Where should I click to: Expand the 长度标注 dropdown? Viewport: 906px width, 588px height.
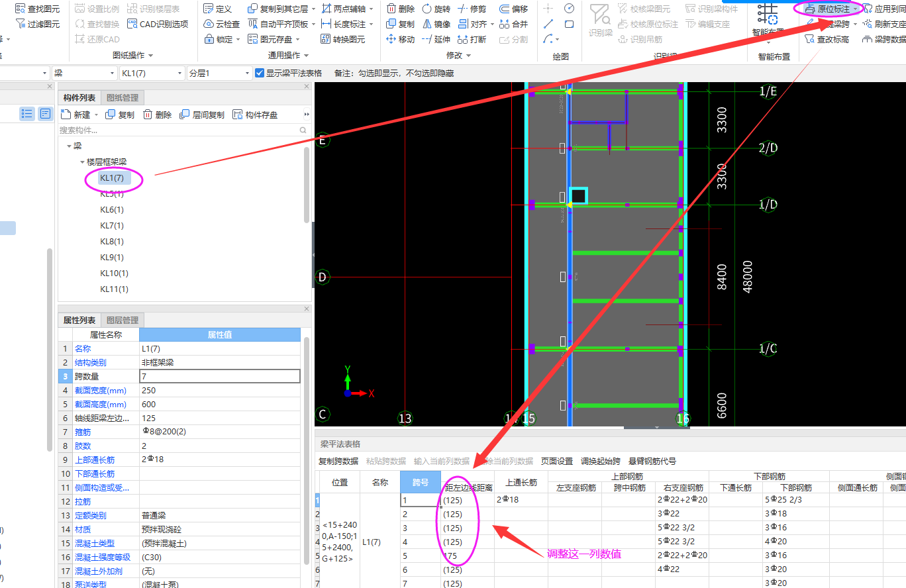[372, 24]
